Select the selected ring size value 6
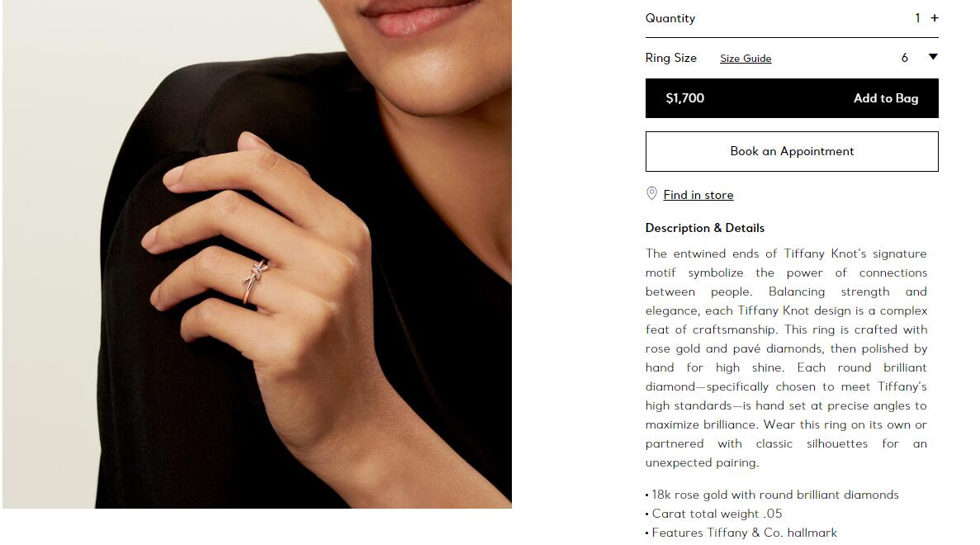The image size is (980, 545). [904, 58]
